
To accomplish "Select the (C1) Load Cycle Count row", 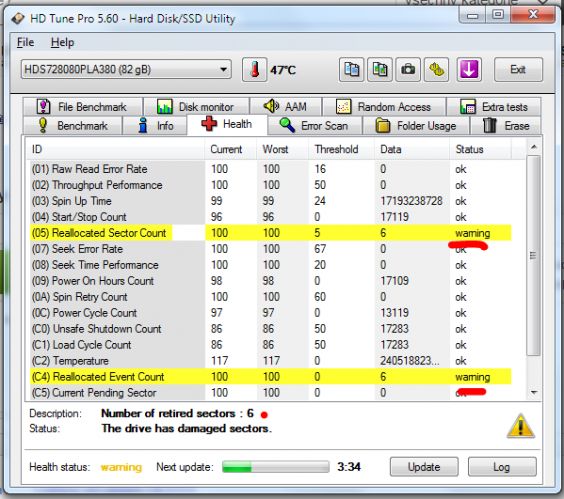I will (x=270, y=345).
